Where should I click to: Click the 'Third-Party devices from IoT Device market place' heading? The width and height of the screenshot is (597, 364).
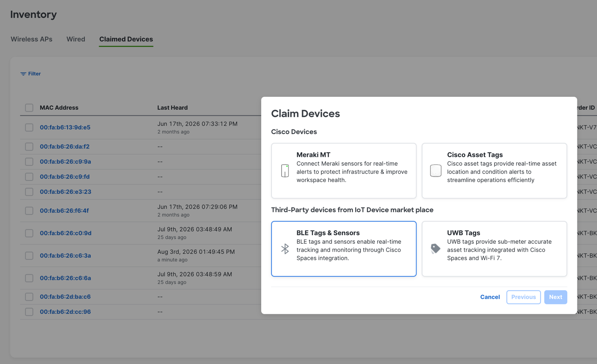[x=352, y=210]
